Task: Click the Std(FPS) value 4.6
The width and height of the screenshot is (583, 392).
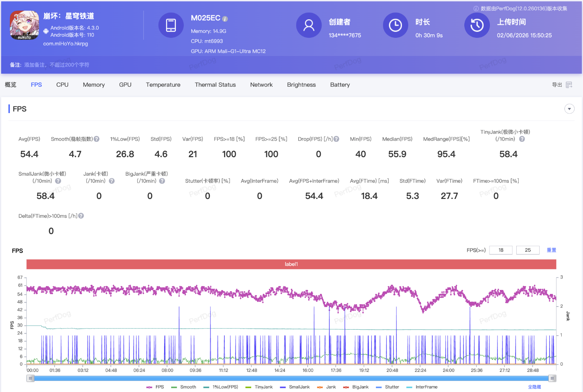Action: coord(161,154)
